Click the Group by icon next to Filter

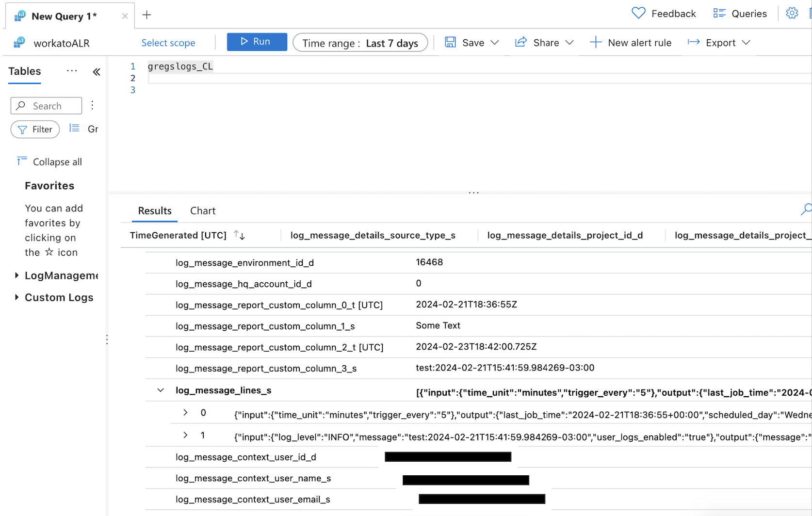[x=74, y=129]
